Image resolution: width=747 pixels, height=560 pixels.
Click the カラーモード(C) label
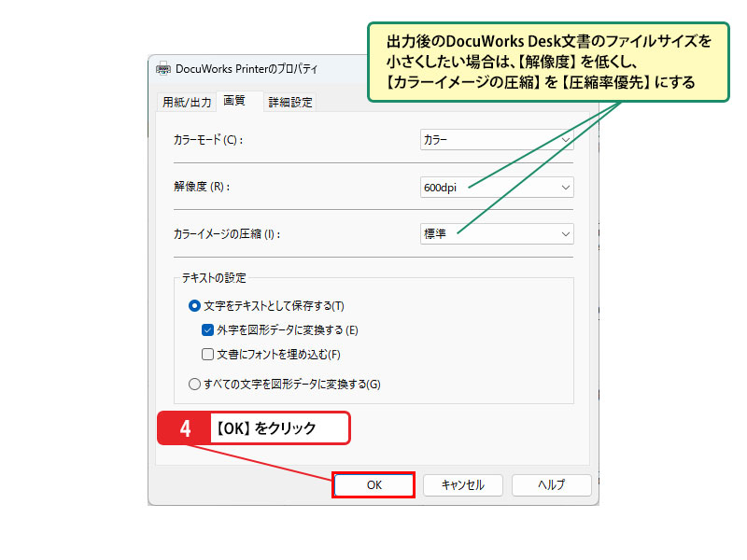point(208,140)
